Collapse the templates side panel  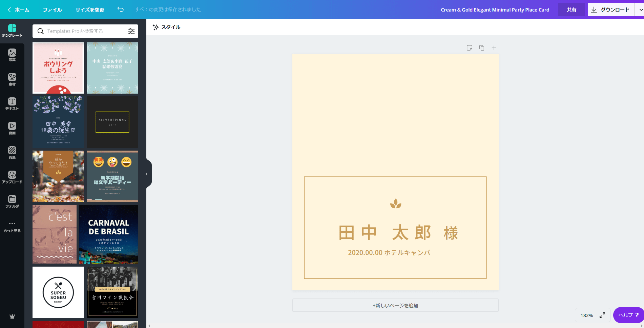(x=147, y=174)
